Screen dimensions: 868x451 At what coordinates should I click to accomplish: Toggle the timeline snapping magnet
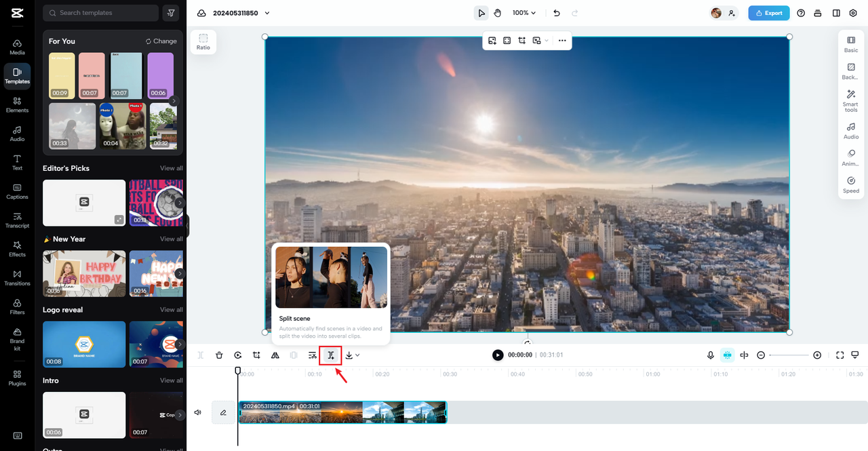[x=727, y=355]
